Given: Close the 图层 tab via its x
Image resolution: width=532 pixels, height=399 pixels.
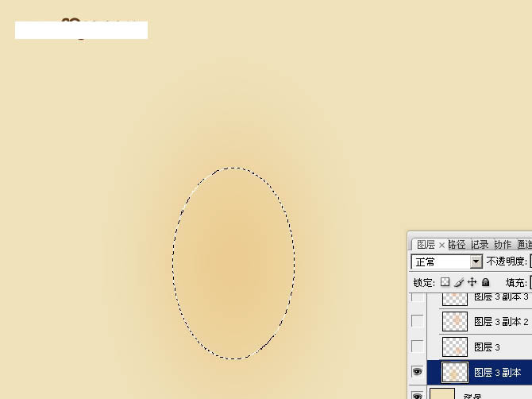Looking at the screenshot, I should (441, 245).
